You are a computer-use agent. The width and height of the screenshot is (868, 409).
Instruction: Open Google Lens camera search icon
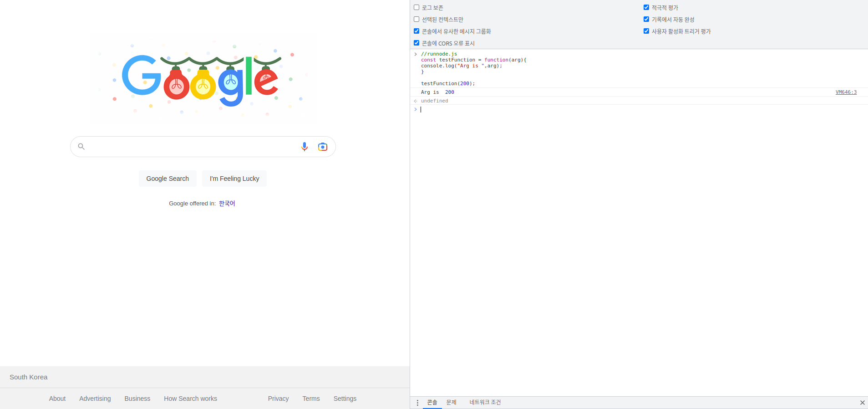(323, 147)
